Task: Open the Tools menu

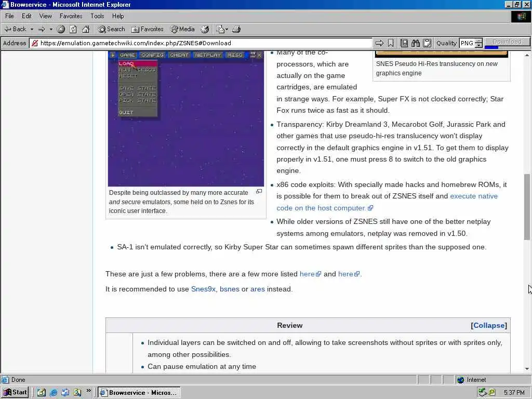Action: point(97,16)
